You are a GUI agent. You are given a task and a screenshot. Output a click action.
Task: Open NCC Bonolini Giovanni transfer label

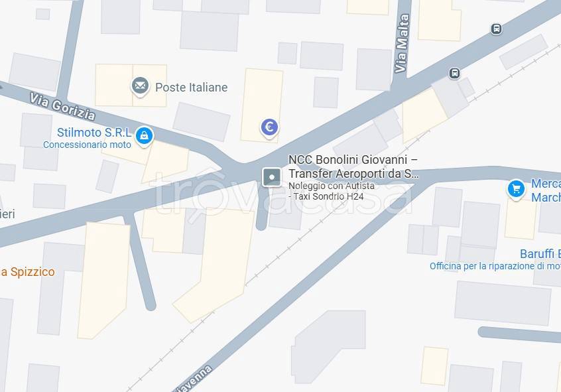click(x=353, y=166)
